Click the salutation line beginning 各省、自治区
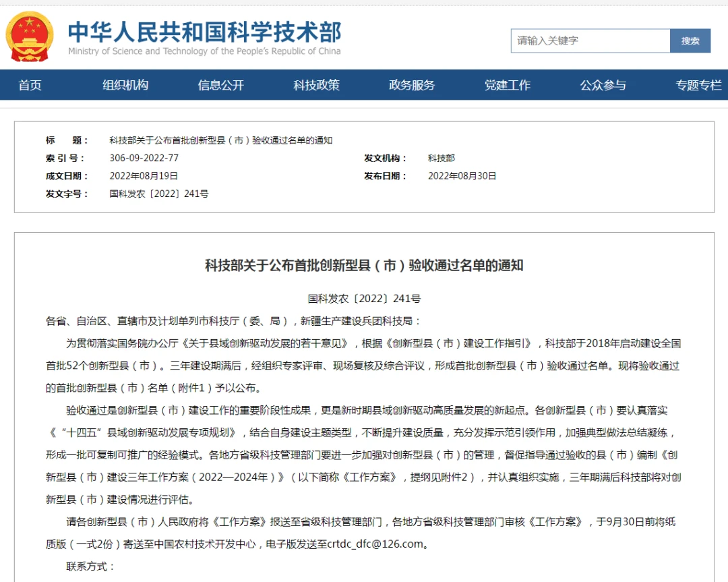Image resolution: width=728 pixels, height=582 pixels. click(233, 321)
